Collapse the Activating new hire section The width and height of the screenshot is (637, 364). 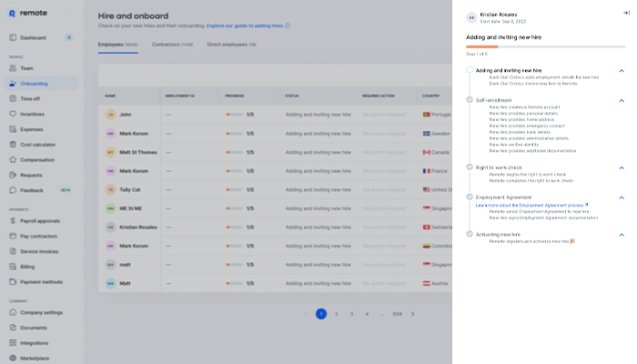(x=622, y=235)
